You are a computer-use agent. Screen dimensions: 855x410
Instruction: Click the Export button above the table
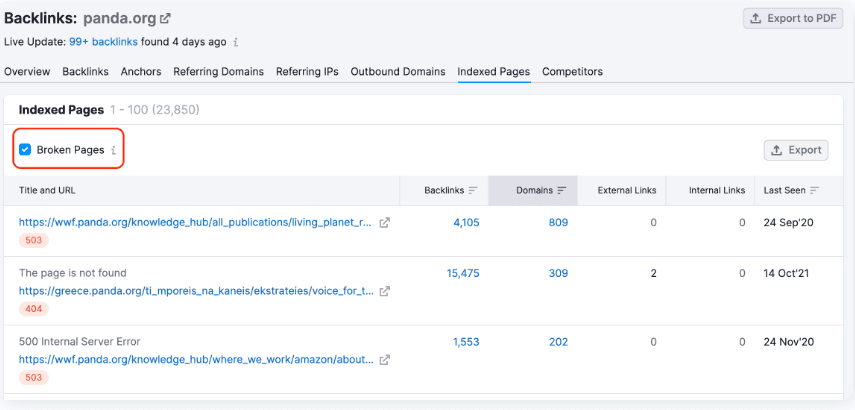[x=796, y=150]
